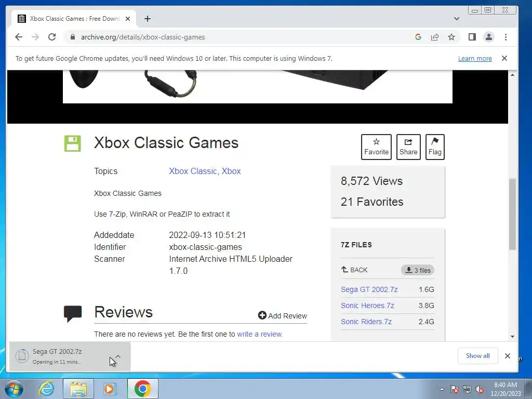Open a new tab with plus button
532x399 pixels.
point(147,19)
